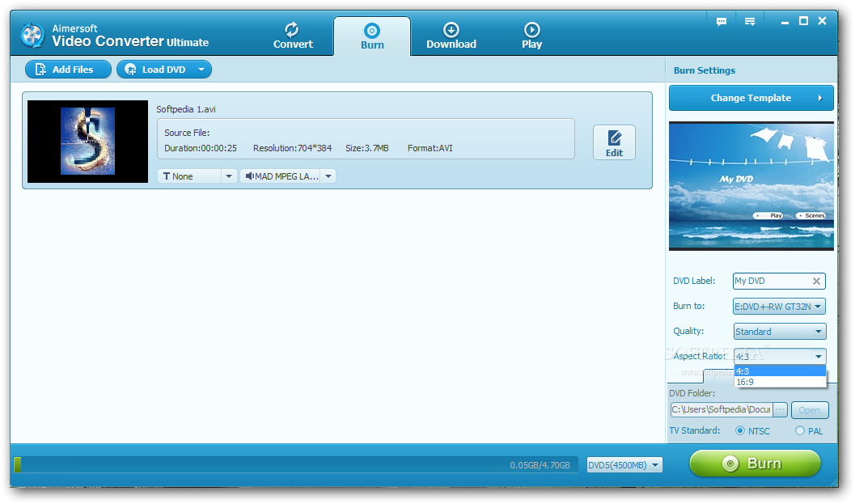The width and height of the screenshot is (855, 504).
Task: Click the Format:AVI text
Action: [430, 148]
